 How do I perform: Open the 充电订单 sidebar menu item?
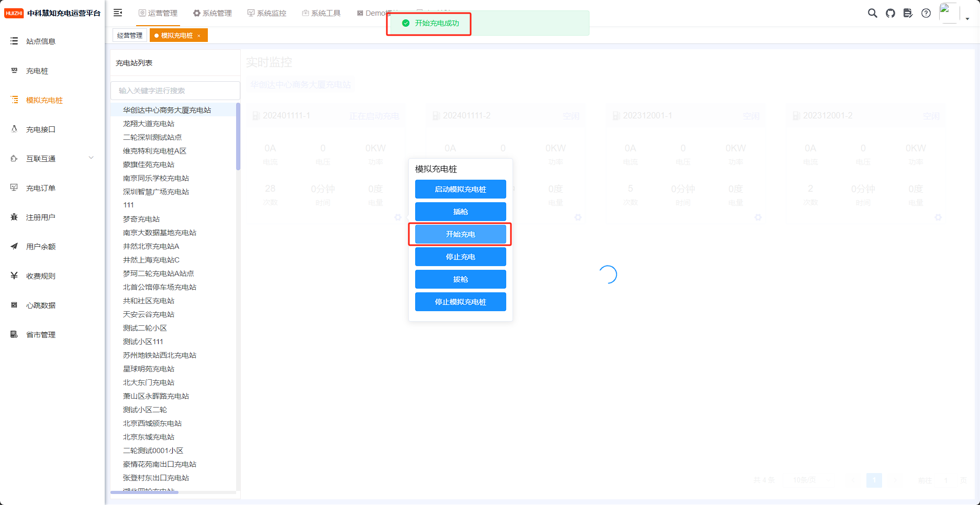click(x=52, y=188)
